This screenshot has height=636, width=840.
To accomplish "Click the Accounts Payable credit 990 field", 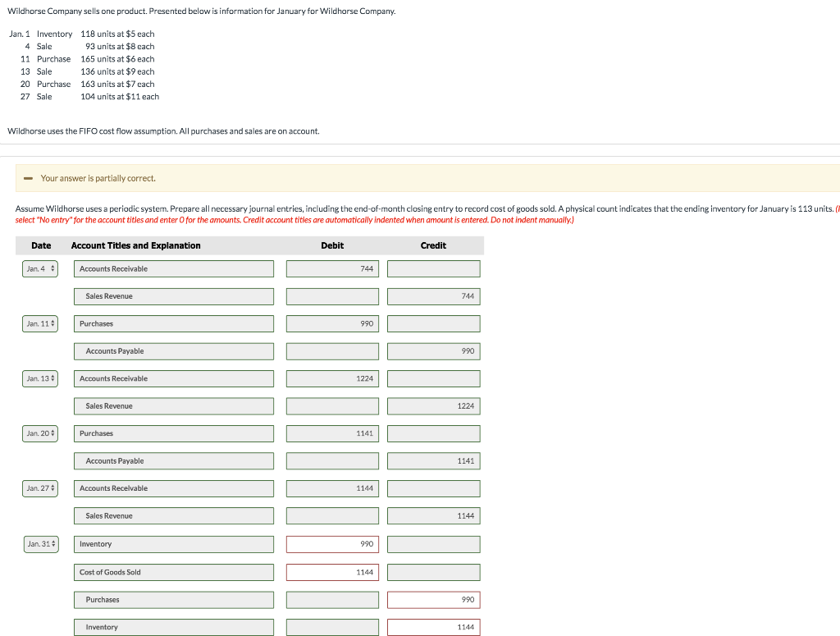I will 433,351.
